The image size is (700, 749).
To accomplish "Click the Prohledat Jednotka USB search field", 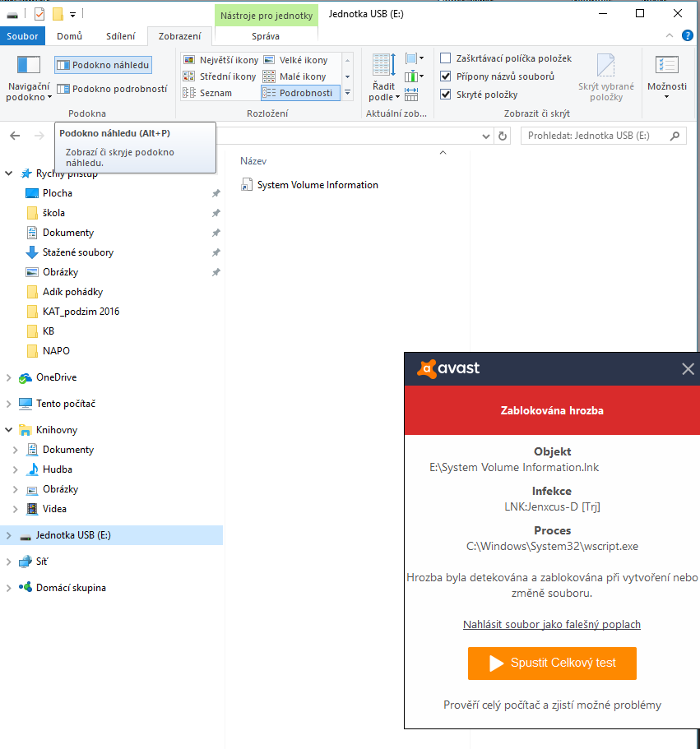I will pos(604,136).
